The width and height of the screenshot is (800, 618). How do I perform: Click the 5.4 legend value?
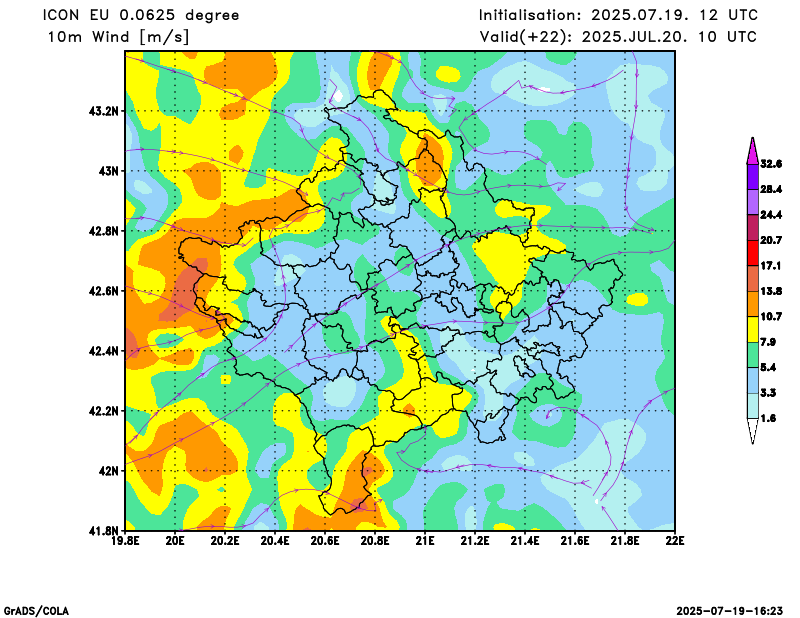click(x=768, y=367)
